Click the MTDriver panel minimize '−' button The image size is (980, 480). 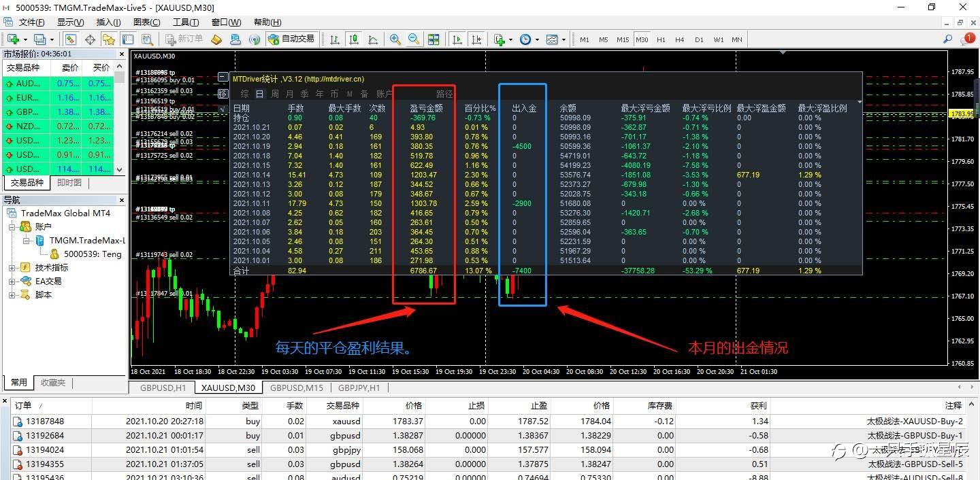point(223,78)
